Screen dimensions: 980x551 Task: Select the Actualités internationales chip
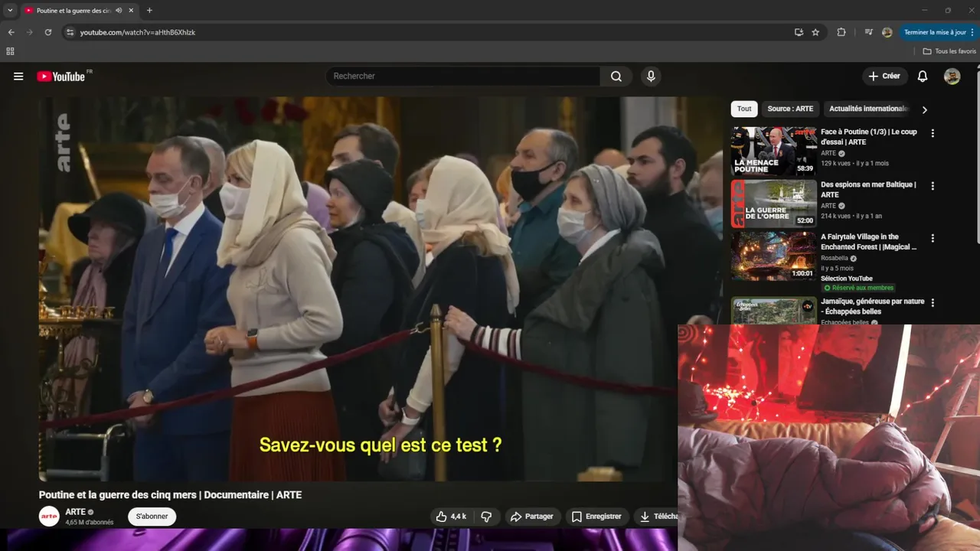click(x=868, y=109)
